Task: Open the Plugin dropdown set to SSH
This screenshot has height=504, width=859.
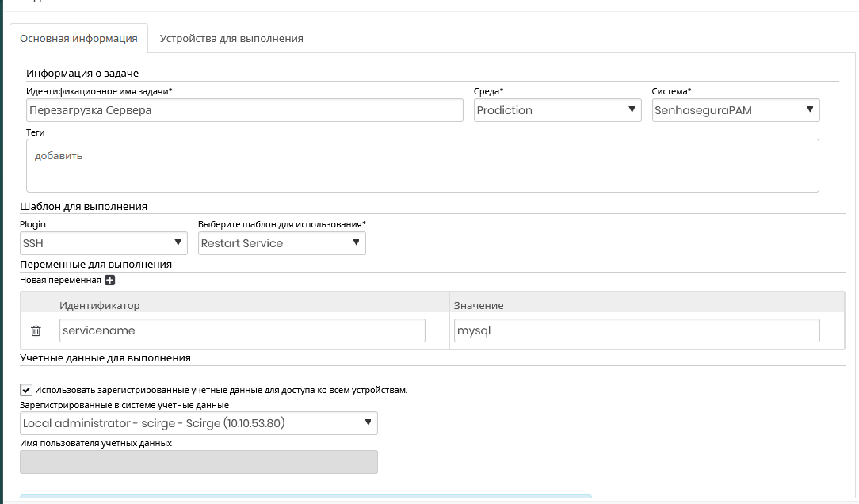Action: click(103, 243)
